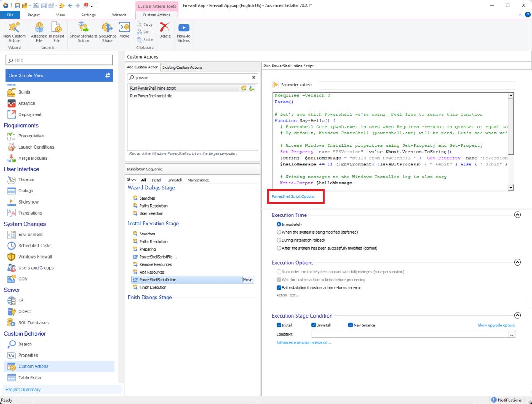
Task: Open Notifications in status bar
Action: pos(506,400)
